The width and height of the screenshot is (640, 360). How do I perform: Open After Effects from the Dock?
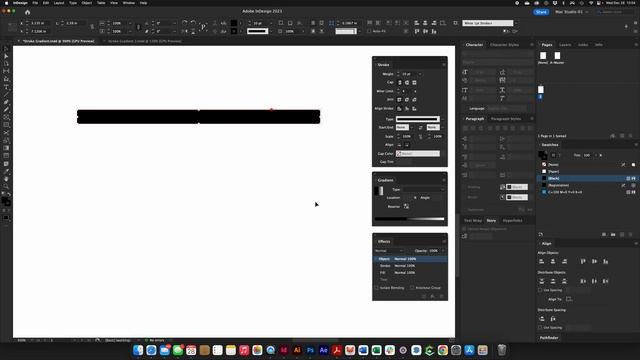coord(323,350)
